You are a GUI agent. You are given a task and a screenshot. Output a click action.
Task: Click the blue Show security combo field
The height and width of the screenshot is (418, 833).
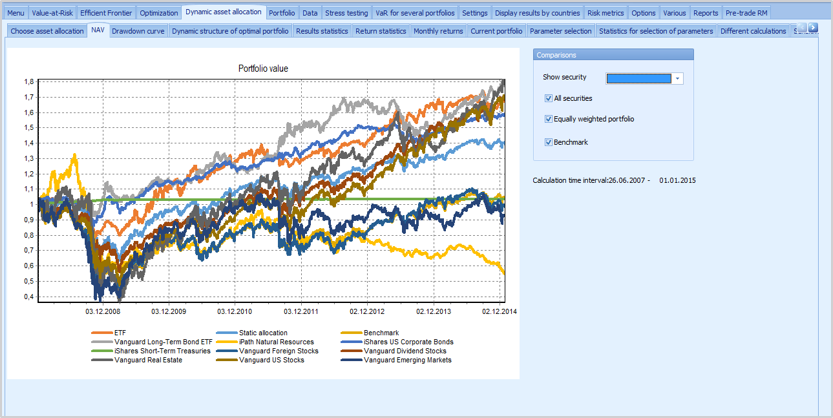click(639, 79)
